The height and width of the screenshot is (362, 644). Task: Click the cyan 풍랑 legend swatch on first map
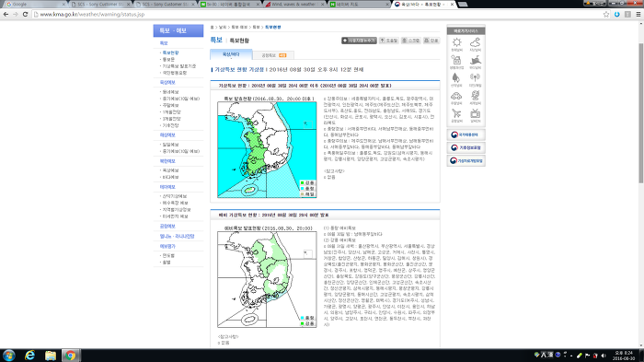tap(303, 189)
